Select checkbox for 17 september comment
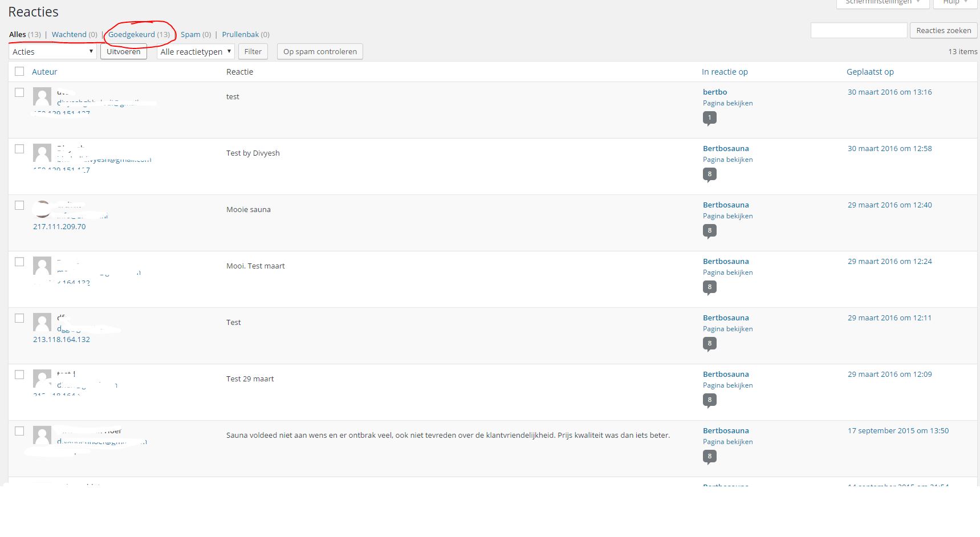The image size is (980, 537). [19, 431]
